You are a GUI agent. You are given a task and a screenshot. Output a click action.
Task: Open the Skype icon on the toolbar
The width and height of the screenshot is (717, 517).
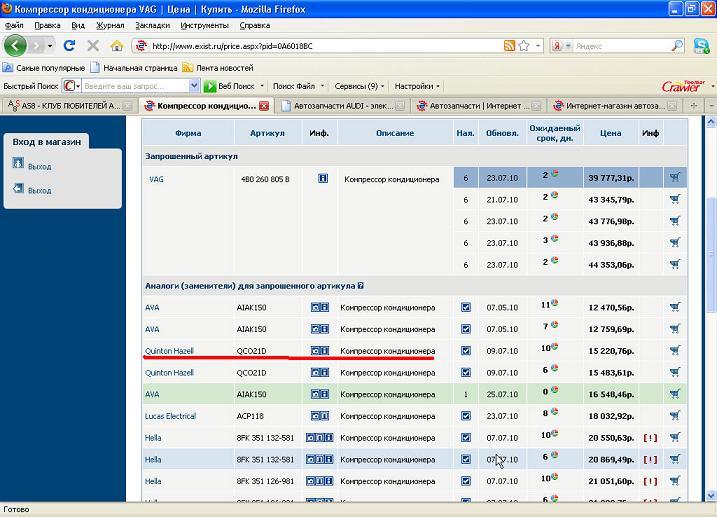[x=702, y=46]
